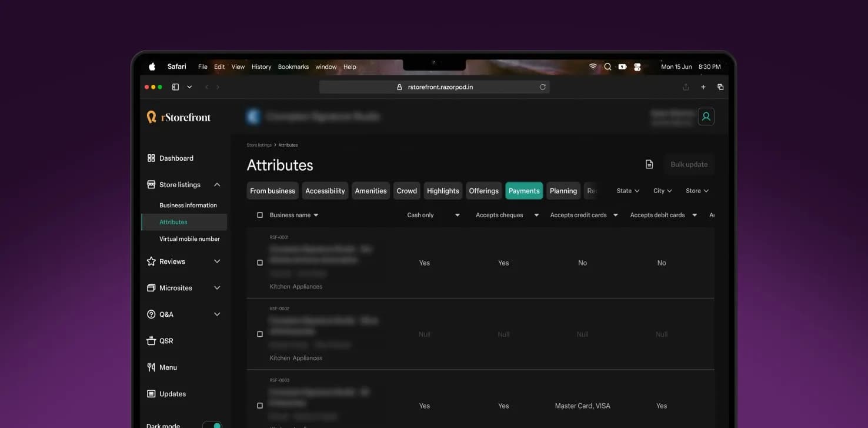Click the Updates newspaper icon
Viewport: 868px width, 428px height.
(151, 394)
